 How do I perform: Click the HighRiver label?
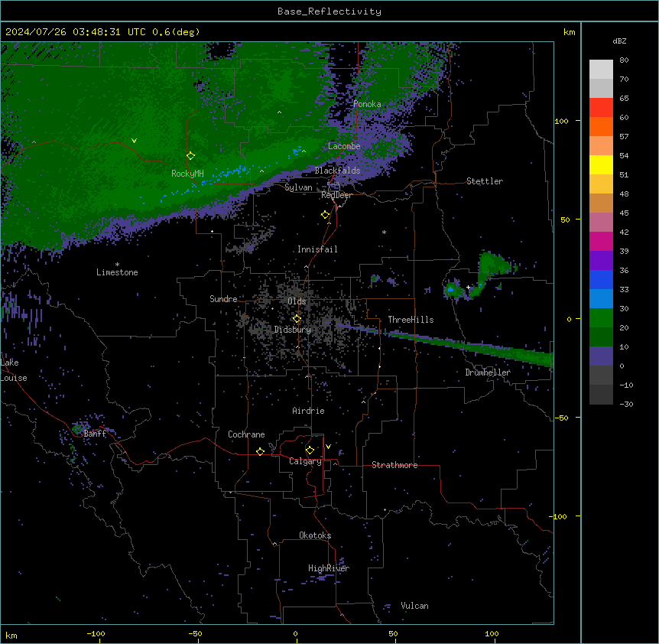(x=329, y=568)
